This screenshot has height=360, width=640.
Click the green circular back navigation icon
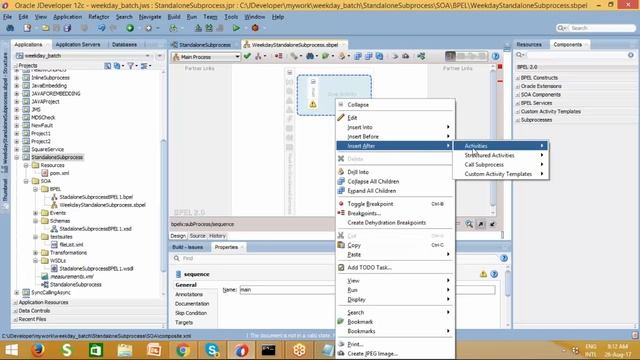click(130, 28)
